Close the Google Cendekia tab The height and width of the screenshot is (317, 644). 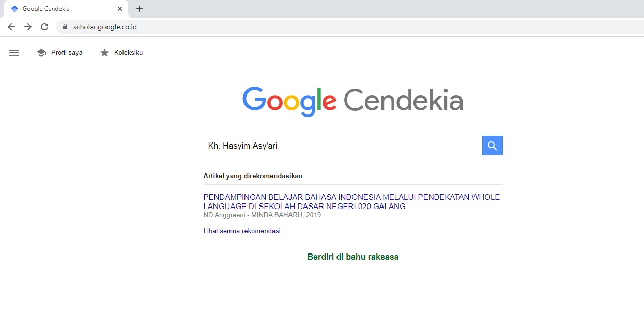[120, 9]
